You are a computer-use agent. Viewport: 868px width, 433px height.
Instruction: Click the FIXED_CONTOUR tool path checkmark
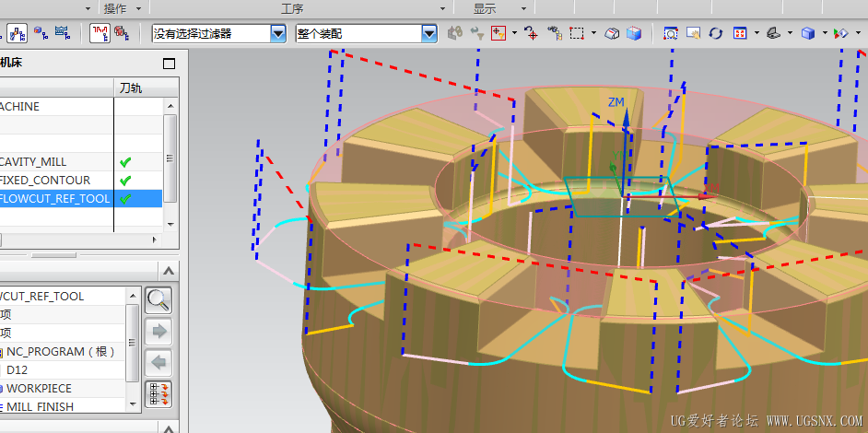pyautogui.click(x=125, y=181)
